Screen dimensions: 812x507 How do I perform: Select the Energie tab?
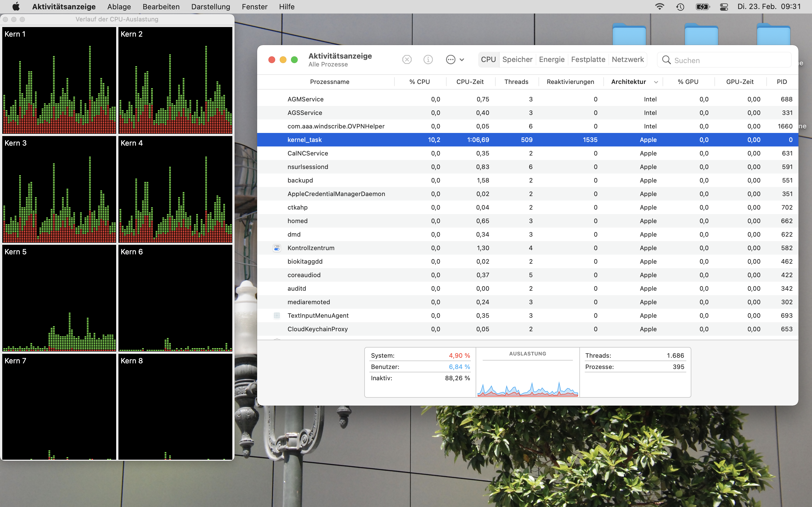(551, 60)
